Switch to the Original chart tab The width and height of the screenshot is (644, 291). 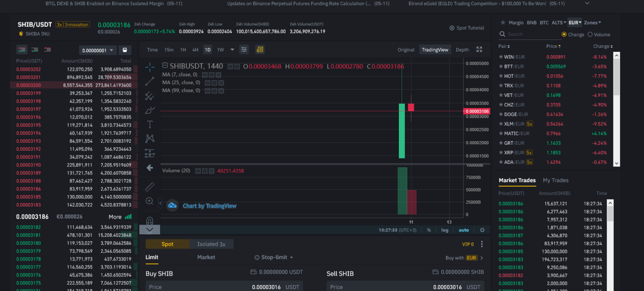click(x=406, y=50)
